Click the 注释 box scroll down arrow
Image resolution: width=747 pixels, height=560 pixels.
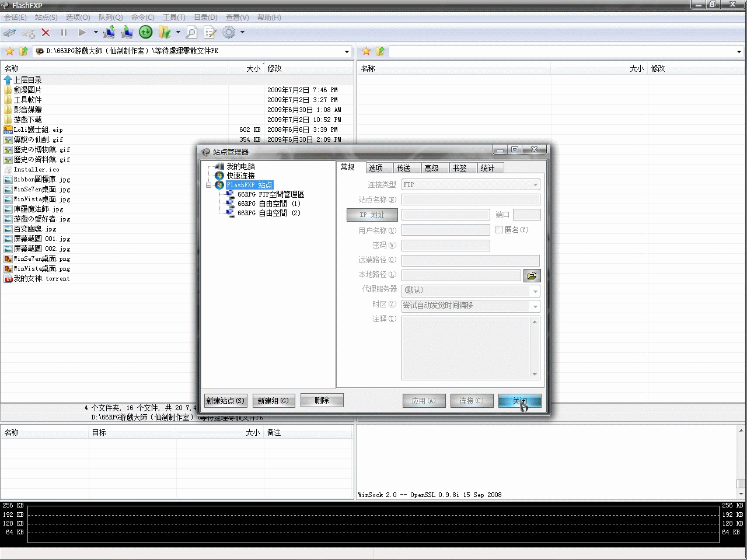pos(535,374)
